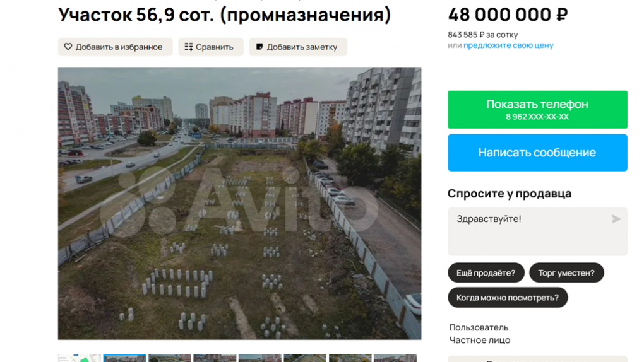
Task: Click the Добавить заметку button
Action: [x=298, y=47]
